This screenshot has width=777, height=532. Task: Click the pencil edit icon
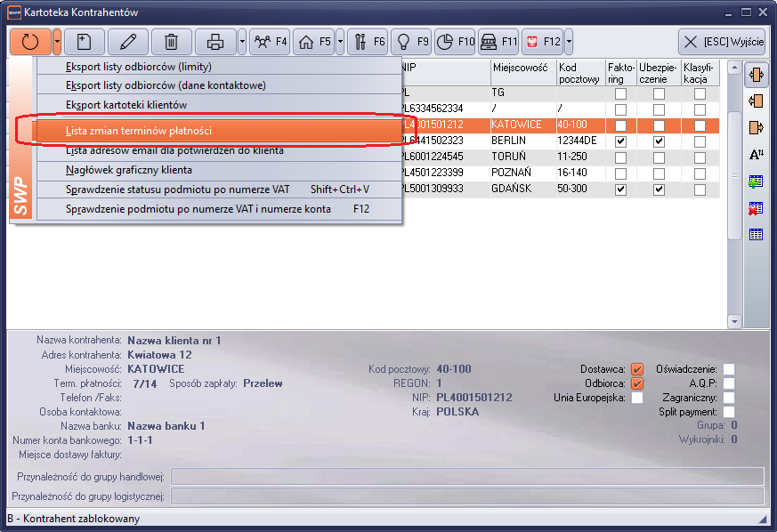coord(128,41)
